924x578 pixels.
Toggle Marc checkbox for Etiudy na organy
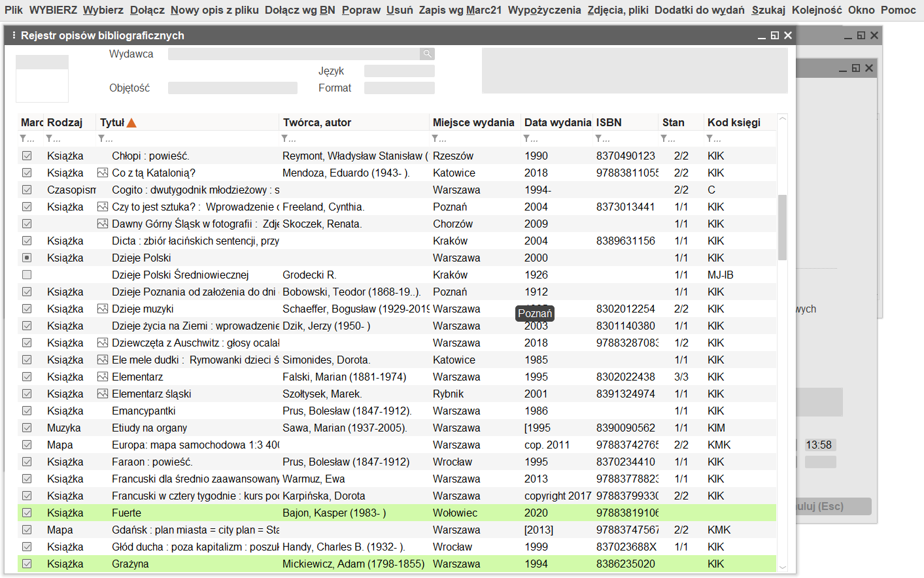(x=27, y=428)
